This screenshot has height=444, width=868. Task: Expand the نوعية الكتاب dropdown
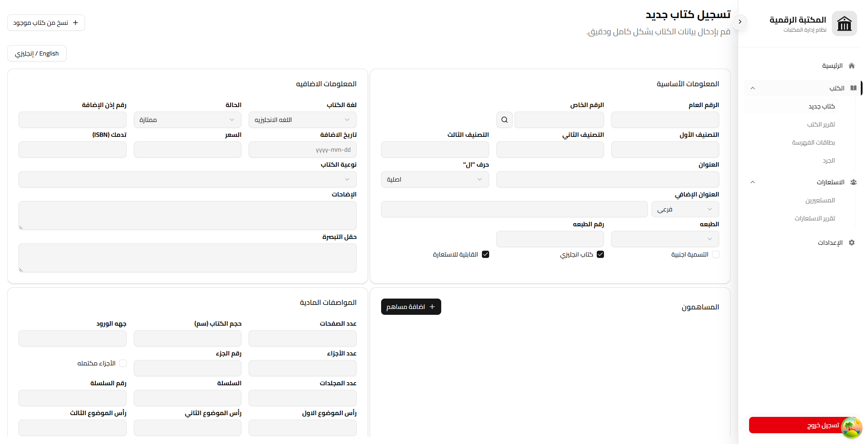coord(188,179)
